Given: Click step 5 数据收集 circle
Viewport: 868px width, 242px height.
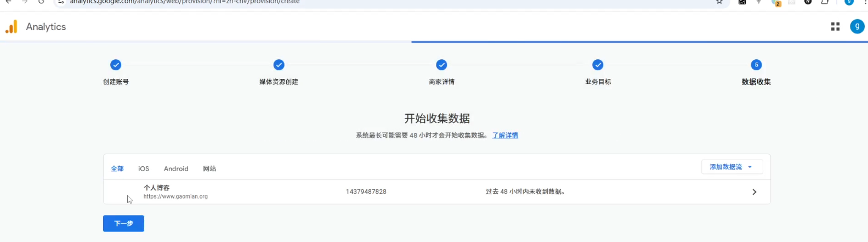Looking at the screenshot, I should click(x=756, y=65).
